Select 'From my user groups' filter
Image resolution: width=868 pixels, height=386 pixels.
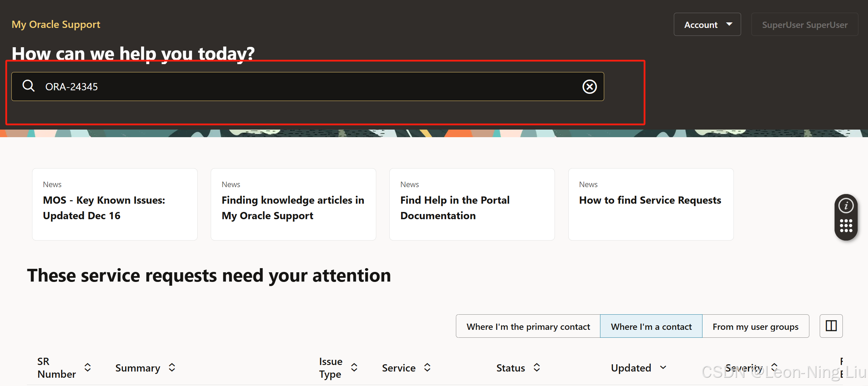point(755,326)
